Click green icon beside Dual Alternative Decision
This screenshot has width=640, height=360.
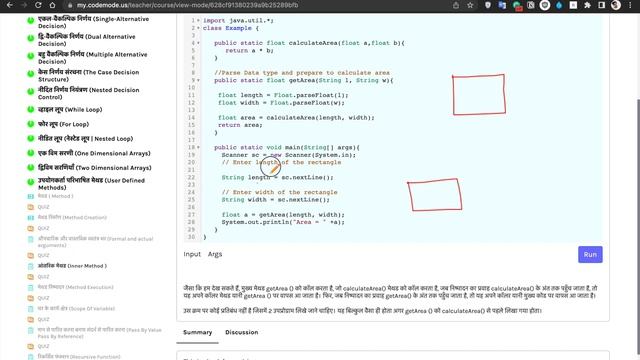tap(31, 38)
